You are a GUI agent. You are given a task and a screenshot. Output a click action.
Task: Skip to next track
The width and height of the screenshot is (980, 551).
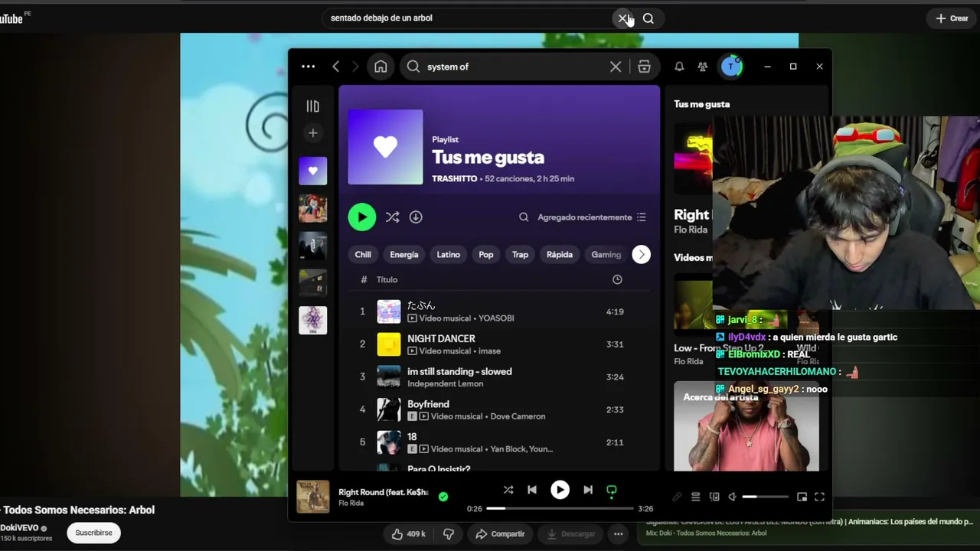[x=588, y=490]
